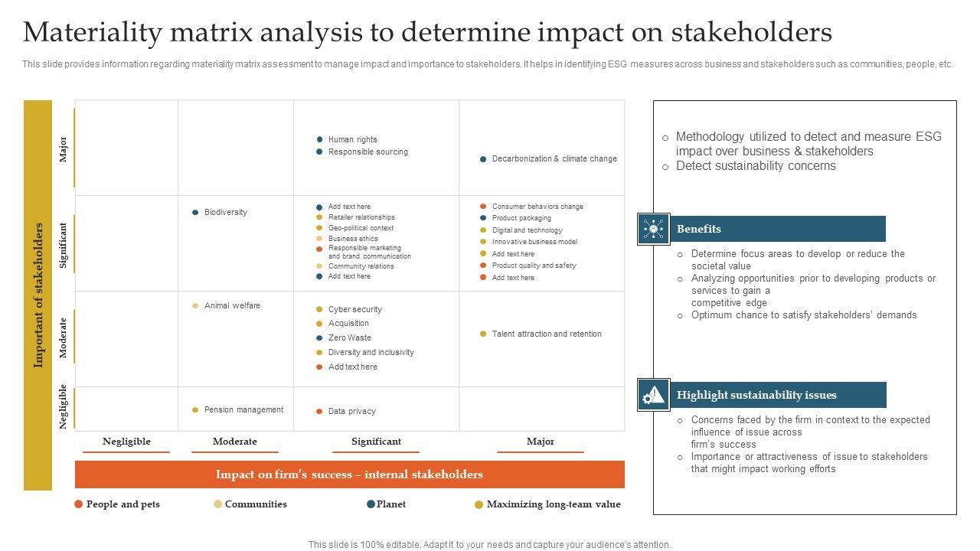Select the Business ethics item

(x=353, y=239)
